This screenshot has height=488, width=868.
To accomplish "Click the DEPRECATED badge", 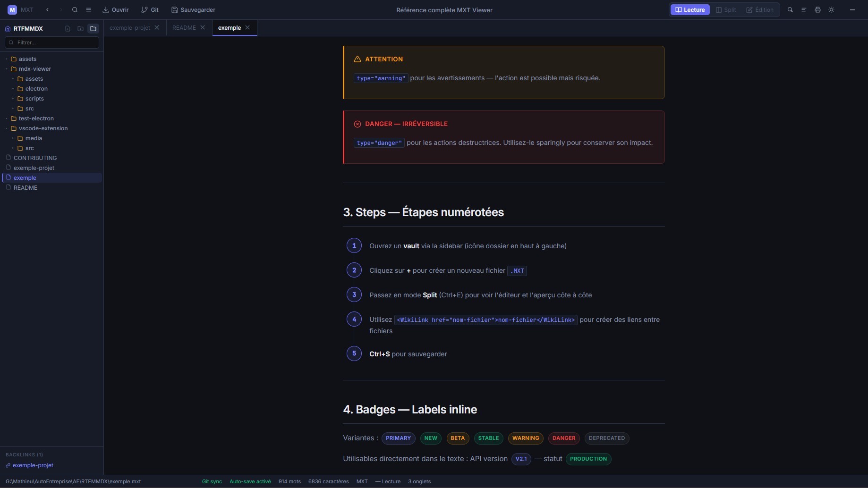I will [607, 438].
